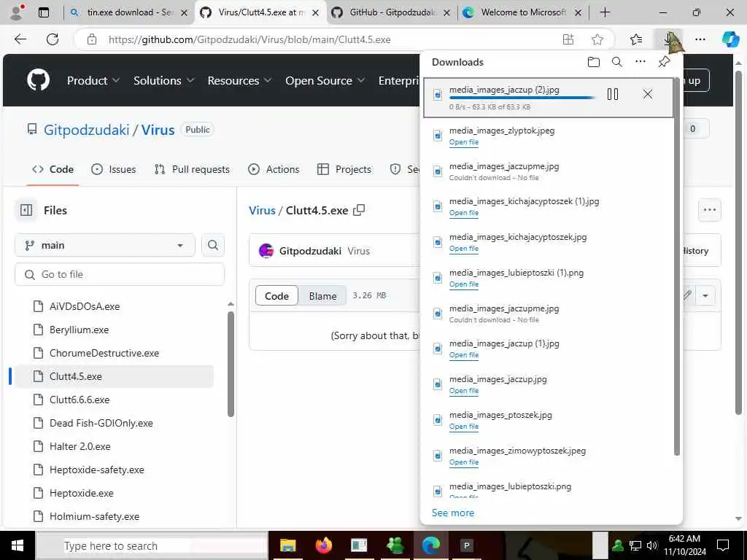The height and width of the screenshot is (560, 747).
Task: Open the Virus repository name link
Action: [158, 130]
